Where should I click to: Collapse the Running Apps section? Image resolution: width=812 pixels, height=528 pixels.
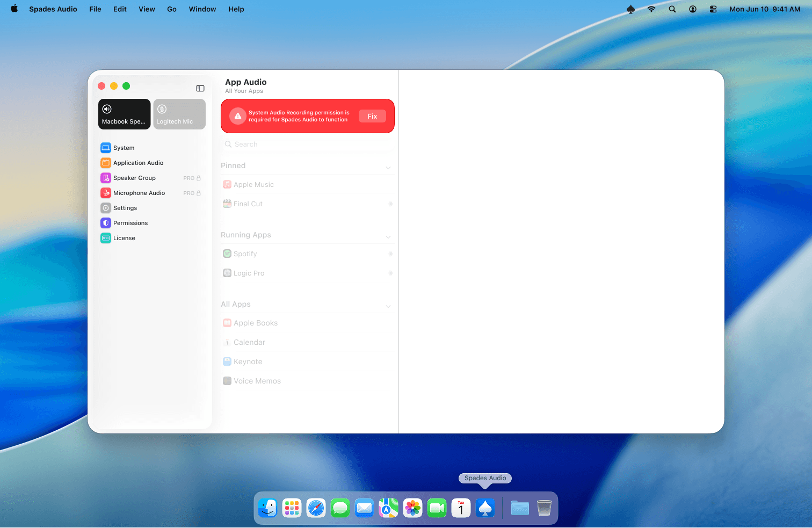click(x=388, y=236)
